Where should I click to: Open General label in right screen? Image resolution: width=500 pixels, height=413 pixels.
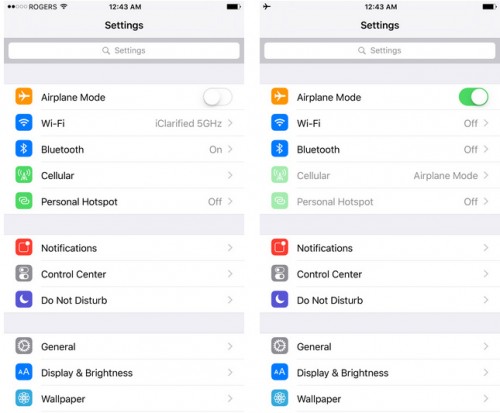pos(314,347)
